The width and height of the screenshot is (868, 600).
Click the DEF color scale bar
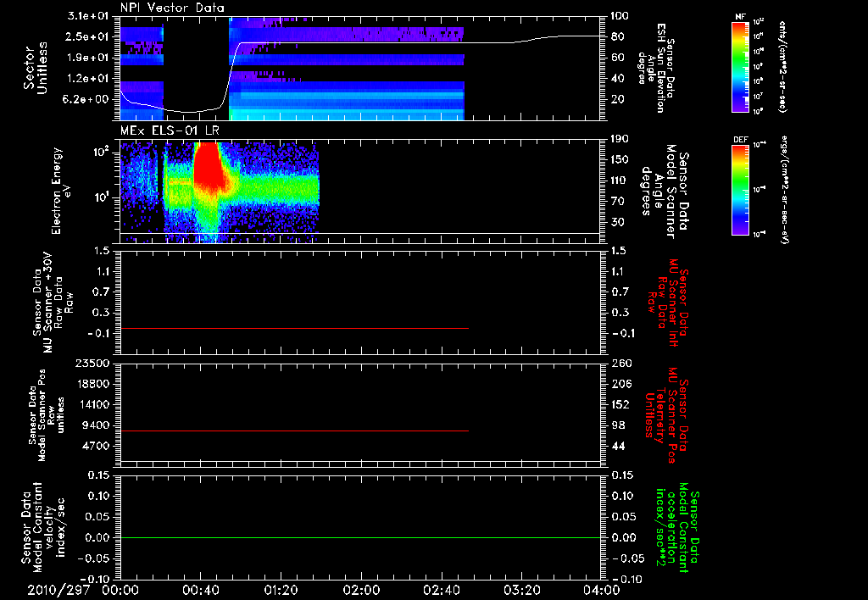click(740, 190)
